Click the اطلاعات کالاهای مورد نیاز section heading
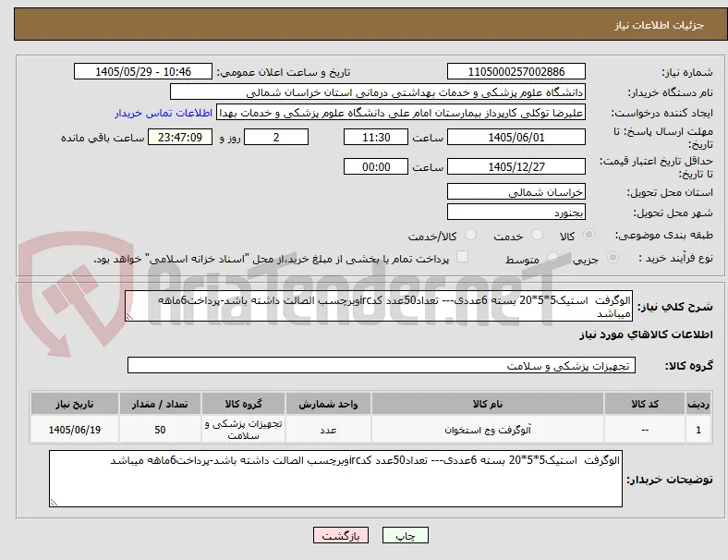The width and height of the screenshot is (728, 560). [646, 335]
